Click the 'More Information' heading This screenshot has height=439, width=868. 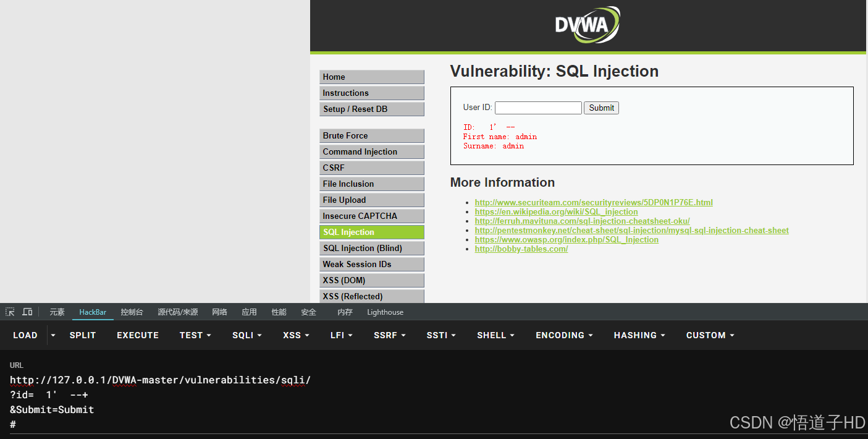click(x=502, y=182)
